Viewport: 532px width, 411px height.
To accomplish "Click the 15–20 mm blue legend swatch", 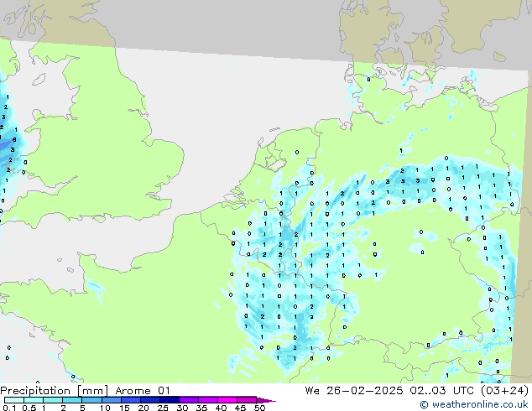I will [x=130, y=400].
